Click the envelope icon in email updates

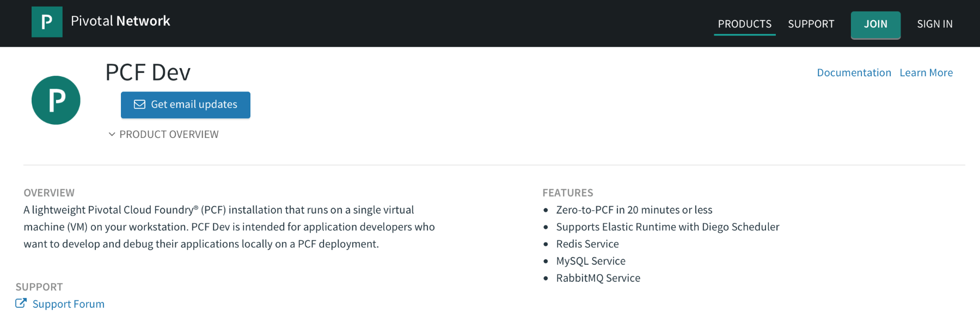pyautogui.click(x=140, y=104)
